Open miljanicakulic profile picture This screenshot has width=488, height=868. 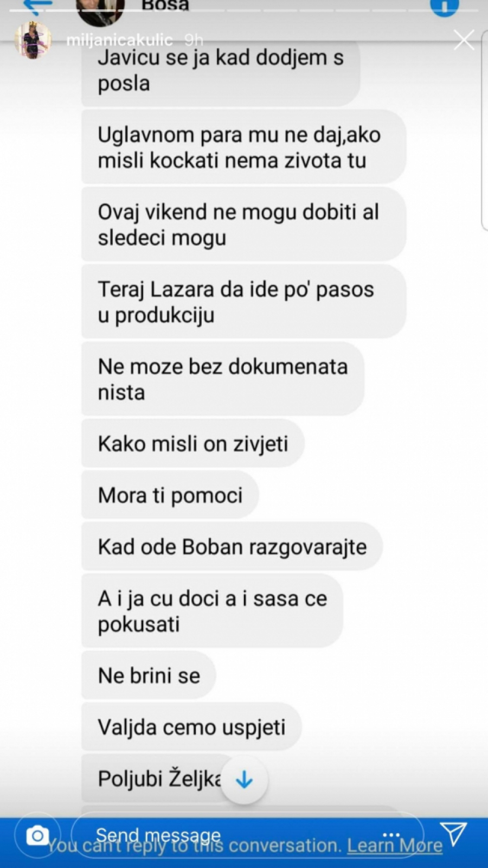[x=33, y=40]
